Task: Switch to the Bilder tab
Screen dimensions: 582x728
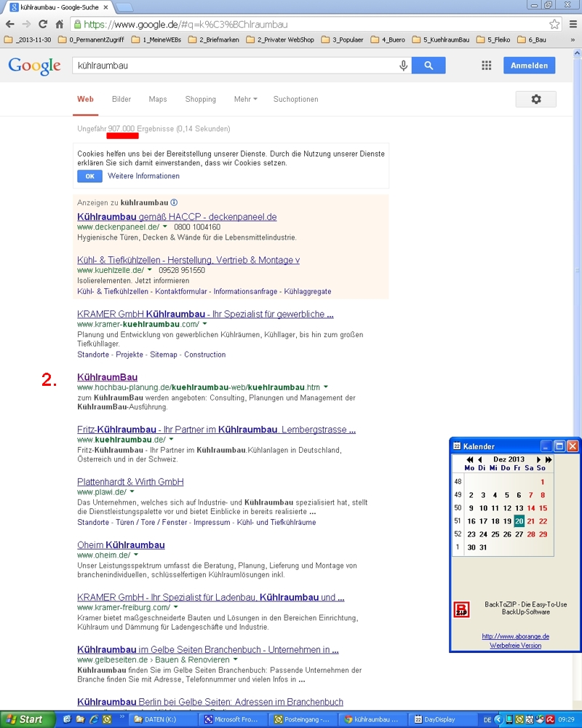Action: coord(121,100)
